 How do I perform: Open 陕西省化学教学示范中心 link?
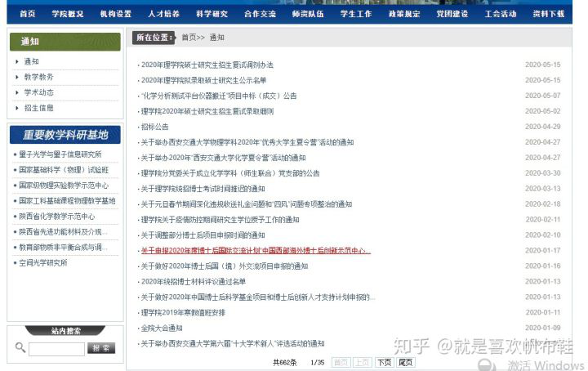[x=56, y=217]
